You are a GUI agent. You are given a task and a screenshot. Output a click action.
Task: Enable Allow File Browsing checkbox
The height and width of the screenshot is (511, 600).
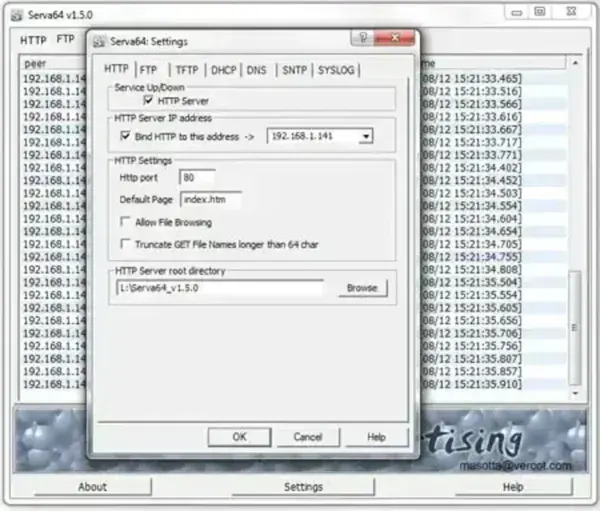coord(125,221)
